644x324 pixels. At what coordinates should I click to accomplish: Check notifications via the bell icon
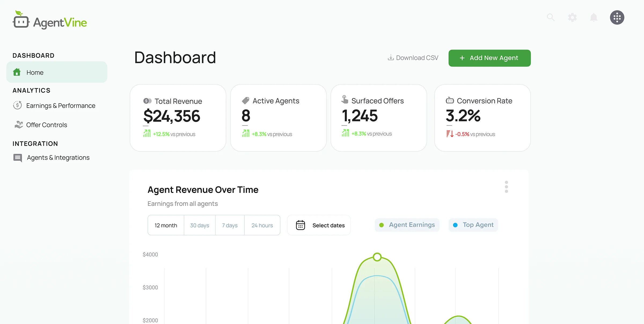click(594, 17)
